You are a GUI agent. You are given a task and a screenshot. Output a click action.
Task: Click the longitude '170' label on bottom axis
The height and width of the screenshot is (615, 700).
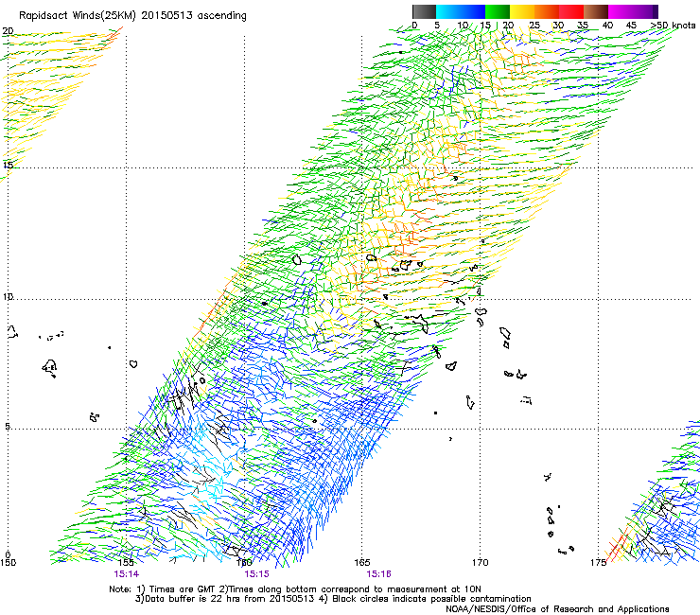point(480,562)
